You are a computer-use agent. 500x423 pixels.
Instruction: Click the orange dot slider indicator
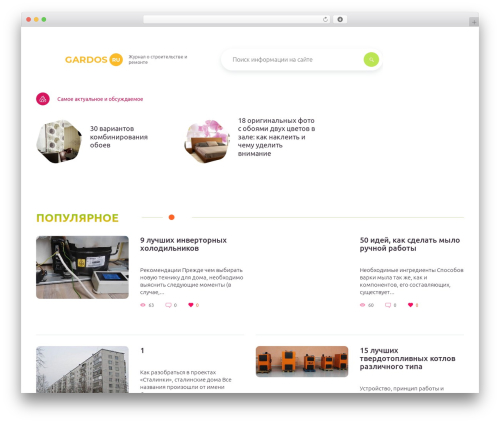(171, 217)
